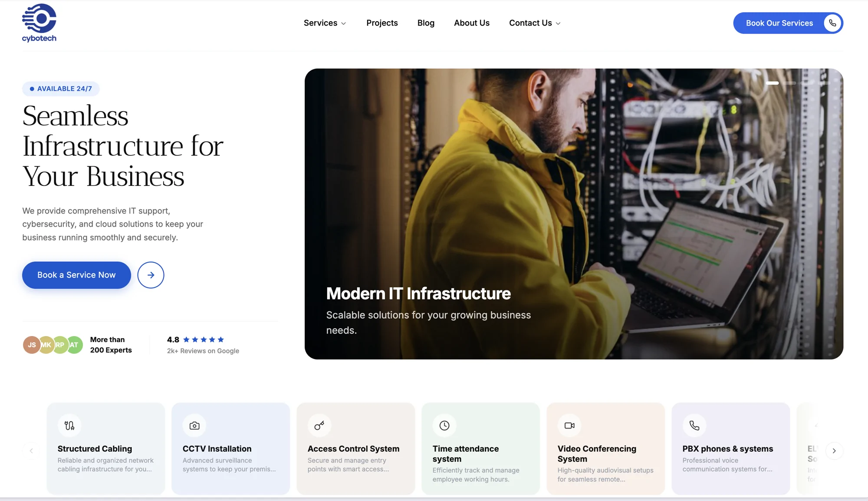Screen dimensions: 868x501
Task: Click the PBX phones & systems title
Action: point(728,448)
